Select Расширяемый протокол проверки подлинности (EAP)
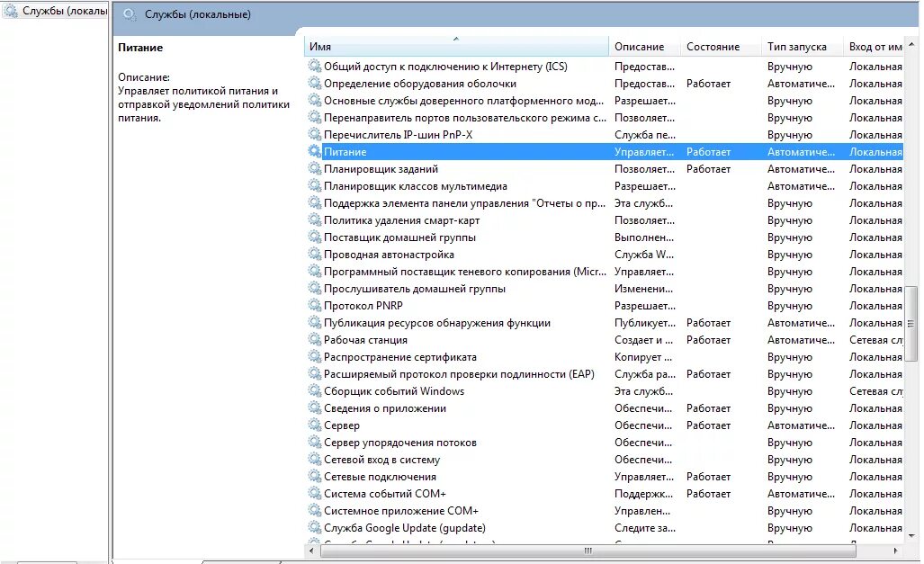The height and width of the screenshot is (564, 924). tap(459, 373)
